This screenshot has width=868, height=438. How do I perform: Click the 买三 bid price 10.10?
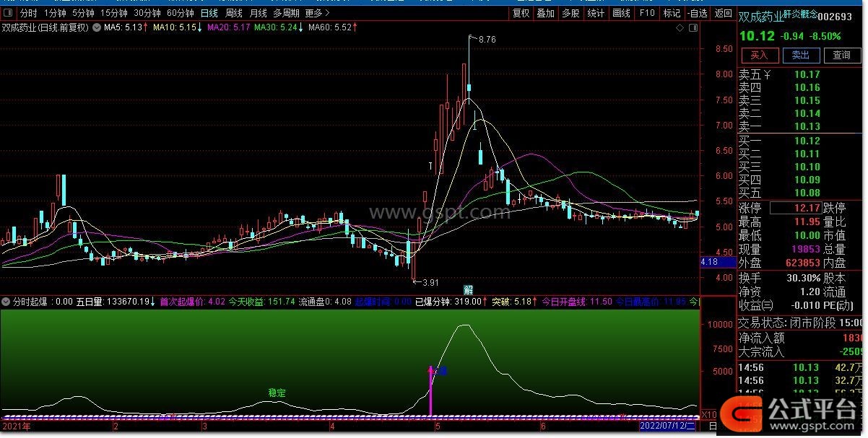click(x=807, y=167)
